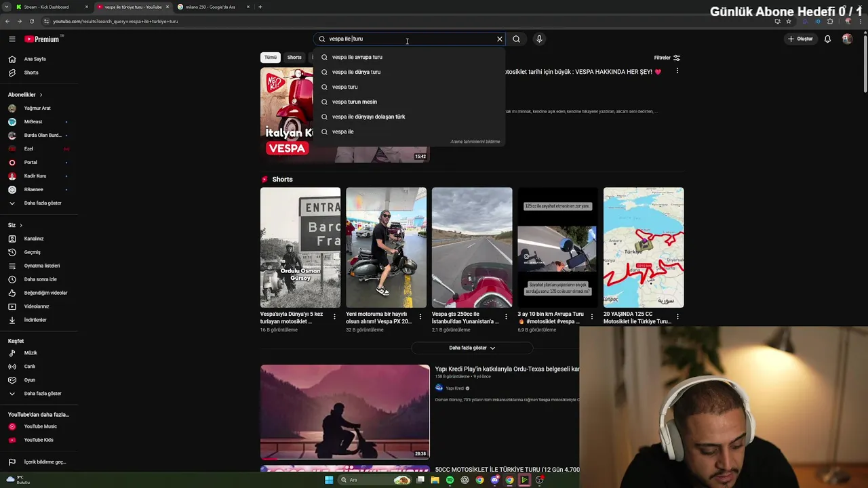Open the MrBeast subscription channel

pos(39,122)
